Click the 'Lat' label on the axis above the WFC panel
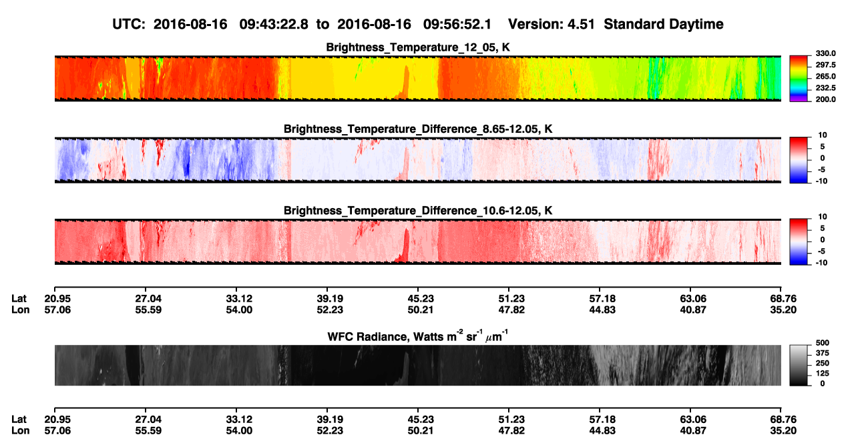 point(19,298)
